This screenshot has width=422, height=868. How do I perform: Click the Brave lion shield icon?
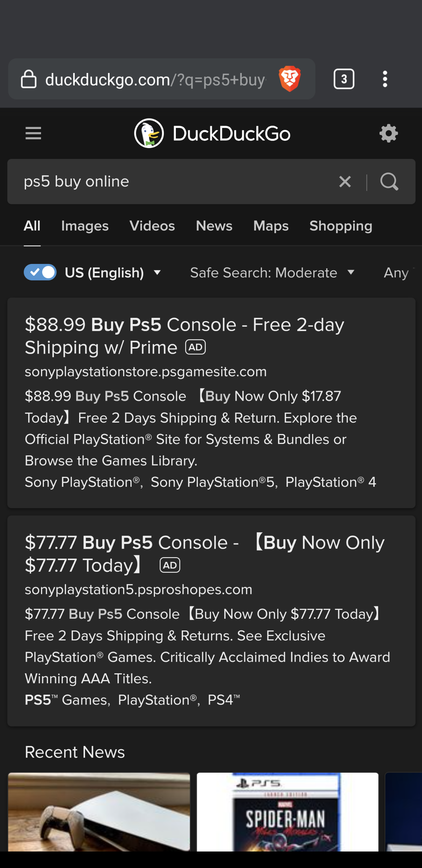[290, 78]
